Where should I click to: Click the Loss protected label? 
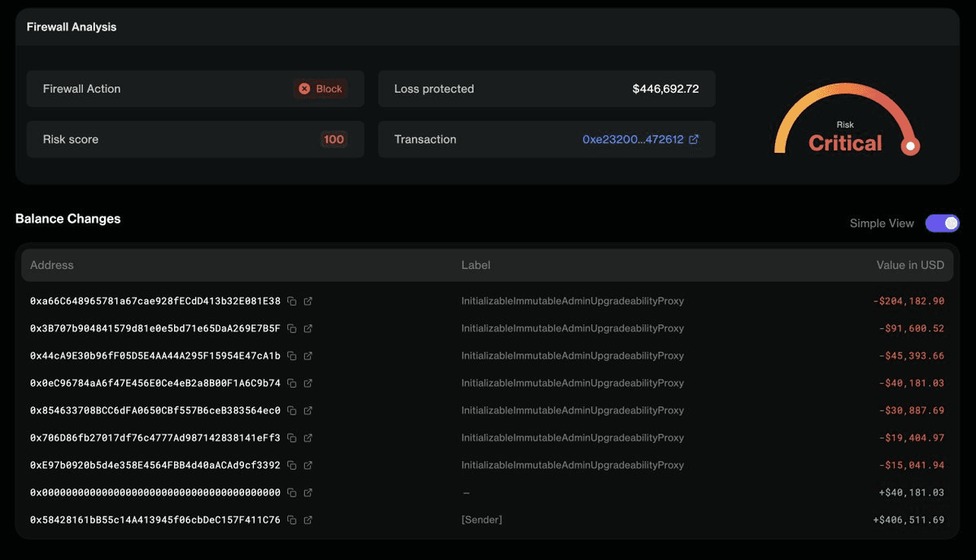pyautogui.click(x=434, y=89)
